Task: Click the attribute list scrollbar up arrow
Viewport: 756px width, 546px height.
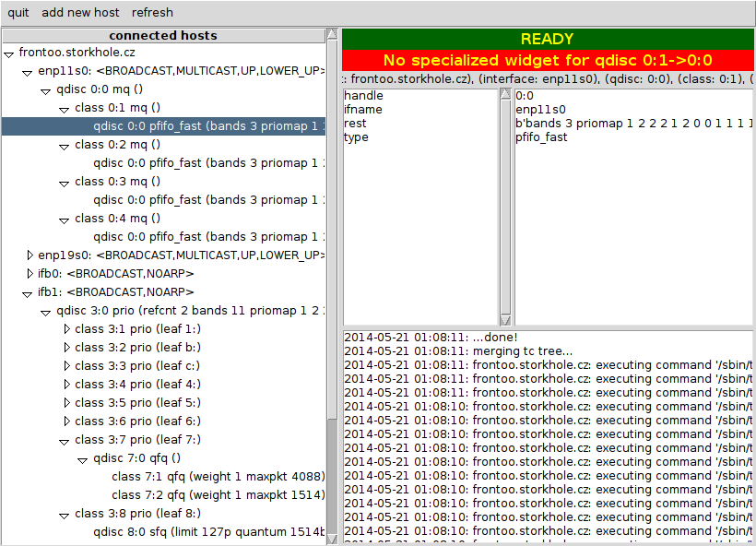Action: [x=505, y=94]
